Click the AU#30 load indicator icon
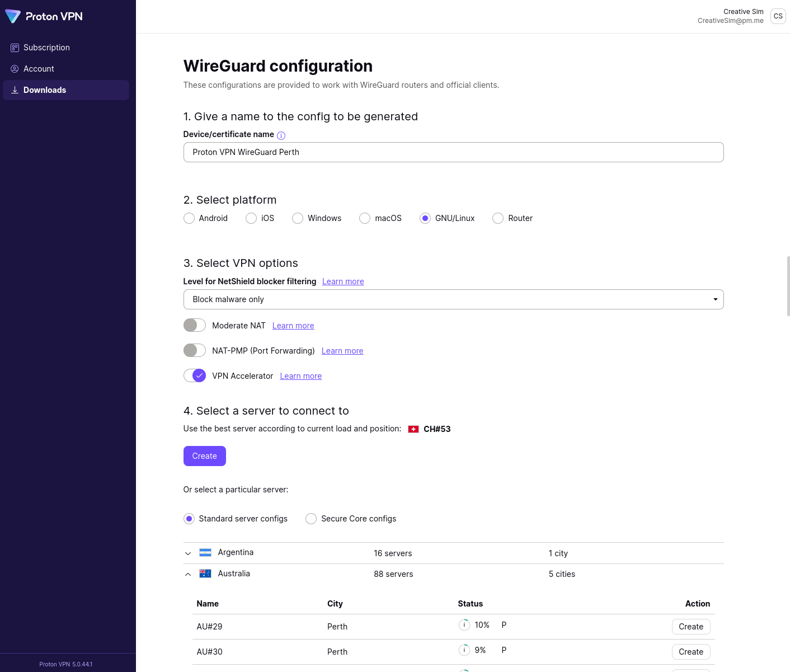This screenshot has height=672, width=790. (x=464, y=650)
